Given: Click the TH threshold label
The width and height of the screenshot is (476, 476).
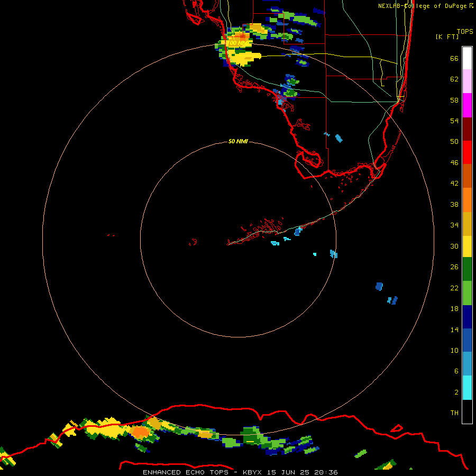Looking at the screenshot, I should click(454, 413).
